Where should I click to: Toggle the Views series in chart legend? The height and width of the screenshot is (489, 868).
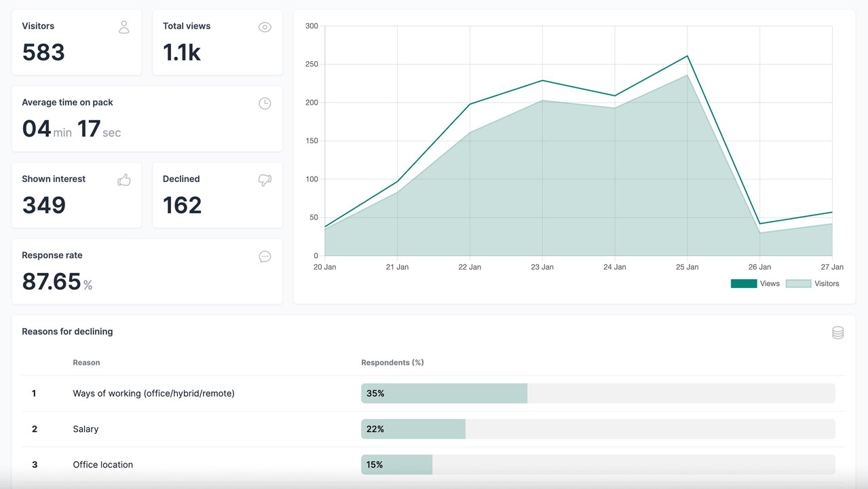pos(770,284)
